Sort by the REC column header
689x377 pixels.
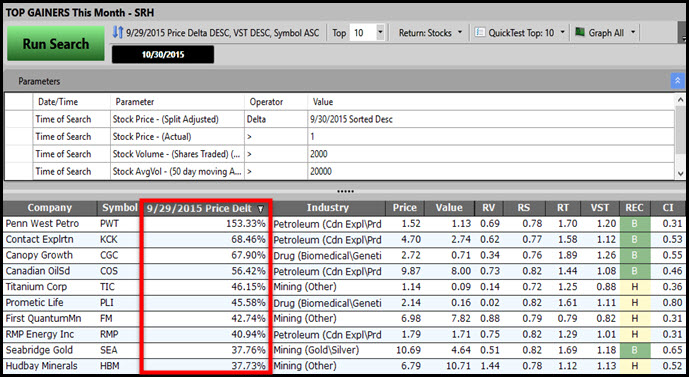tap(635, 208)
